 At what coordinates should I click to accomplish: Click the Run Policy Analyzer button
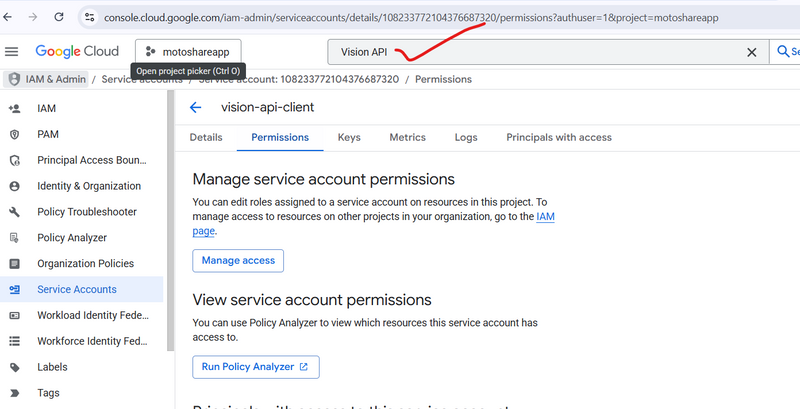[x=255, y=367]
